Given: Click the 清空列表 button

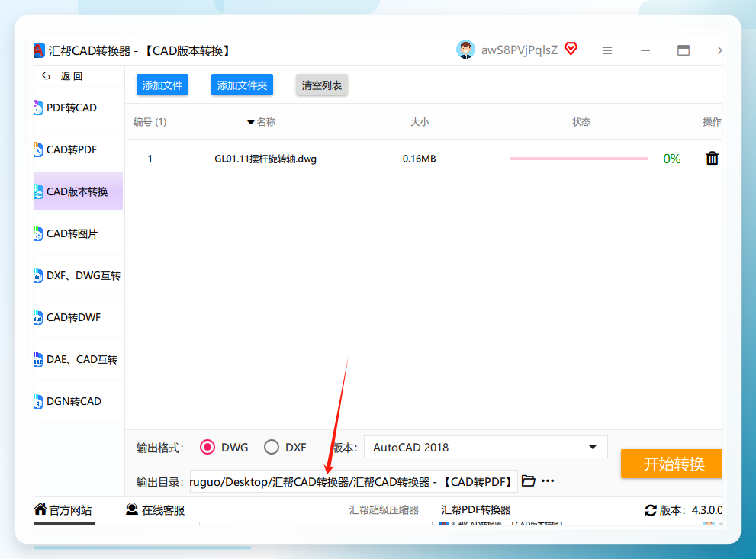Looking at the screenshot, I should (322, 85).
